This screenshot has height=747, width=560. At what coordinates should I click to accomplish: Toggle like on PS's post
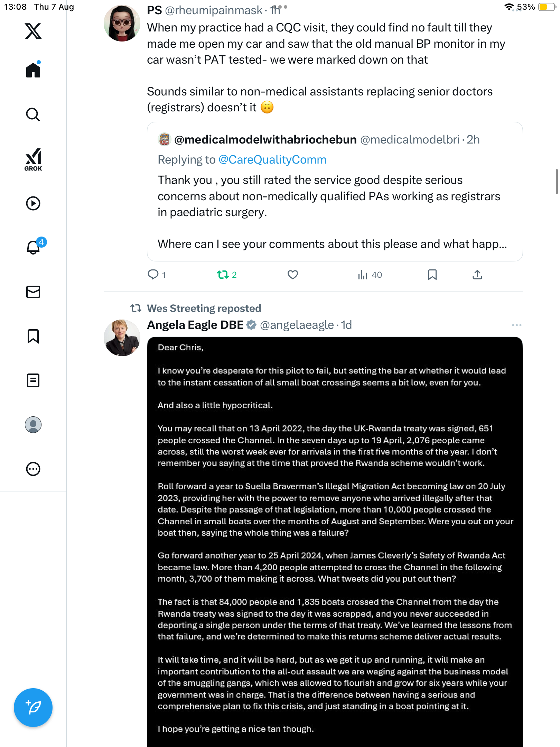tap(292, 275)
